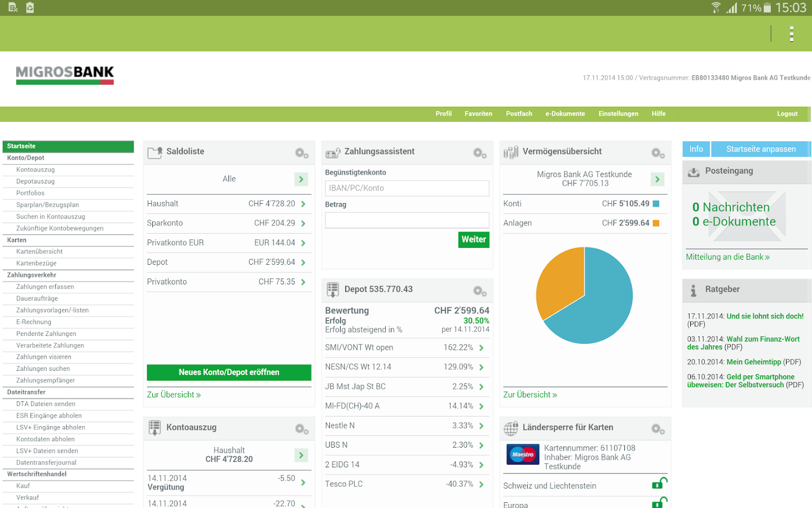Open the Haushalt account selector in Kontoauszug

(301, 455)
